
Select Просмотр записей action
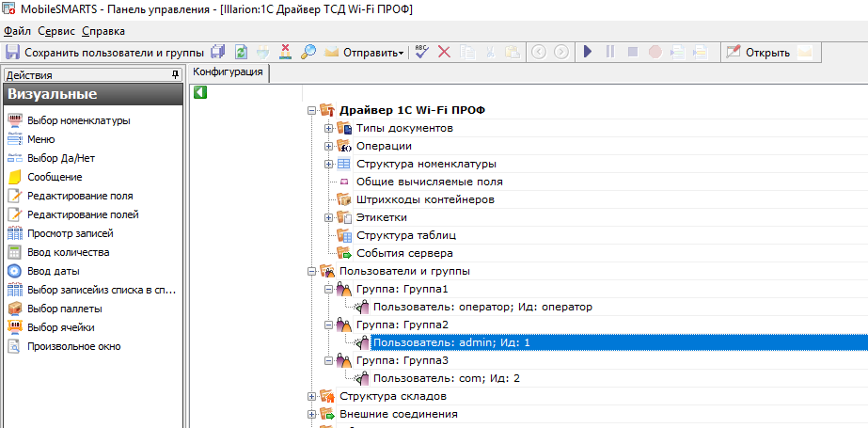click(71, 233)
